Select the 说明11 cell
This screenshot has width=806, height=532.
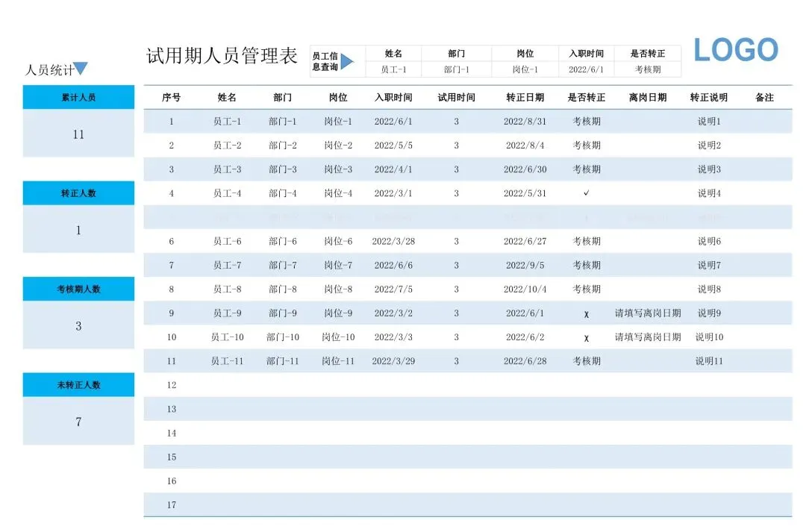pyautogui.click(x=709, y=361)
